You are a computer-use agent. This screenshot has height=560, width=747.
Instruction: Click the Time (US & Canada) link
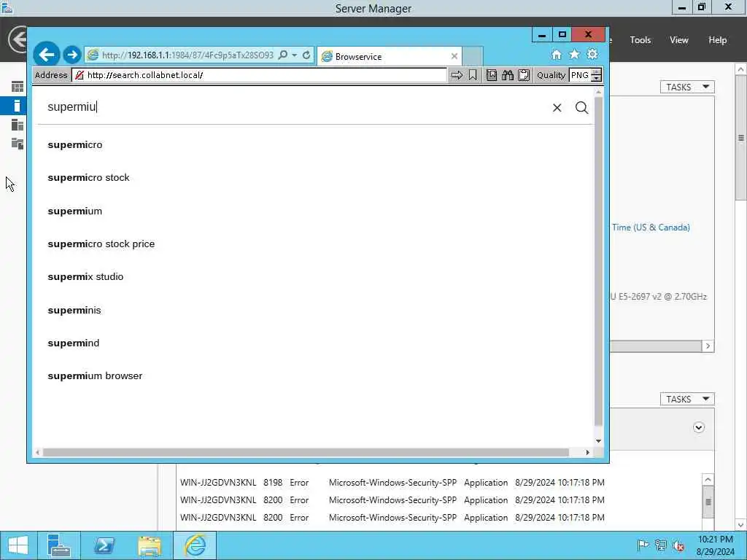pos(651,227)
